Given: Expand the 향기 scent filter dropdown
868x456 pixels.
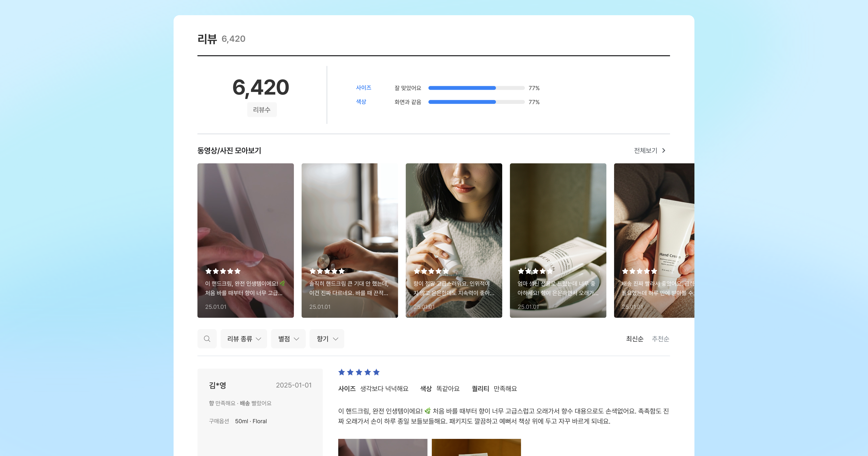Looking at the screenshot, I should coord(327,339).
